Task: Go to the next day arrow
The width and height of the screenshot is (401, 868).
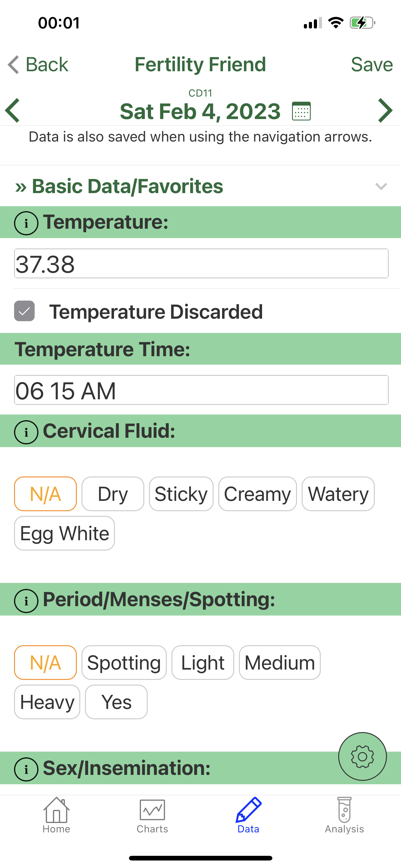Action: click(x=385, y=111)
